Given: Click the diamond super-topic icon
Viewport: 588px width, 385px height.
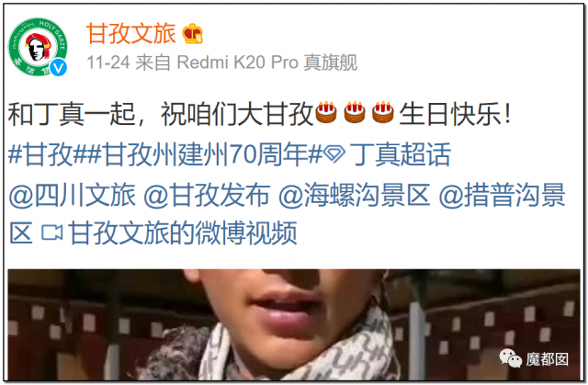Looking at the screenshot, I should [334, 153].
